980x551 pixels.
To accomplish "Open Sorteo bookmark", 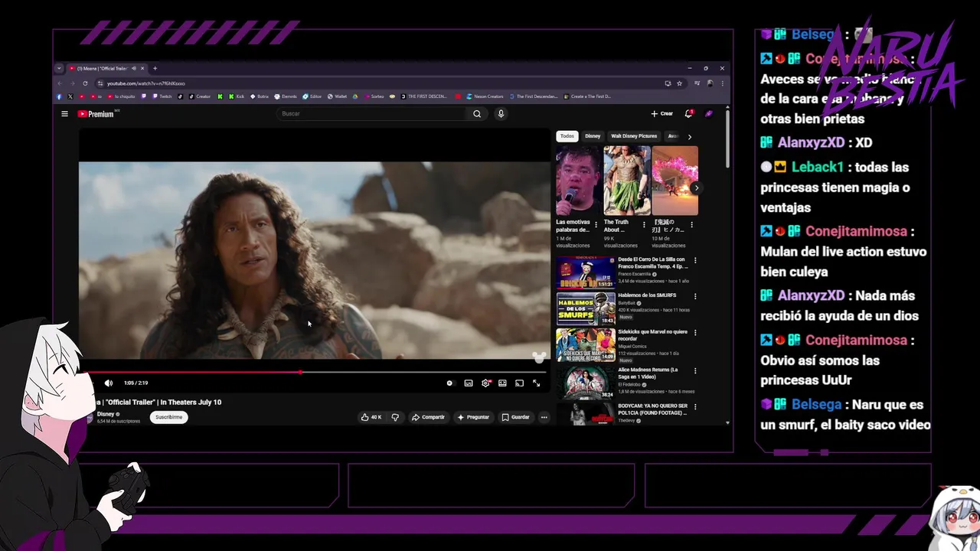I will [374, 96].
